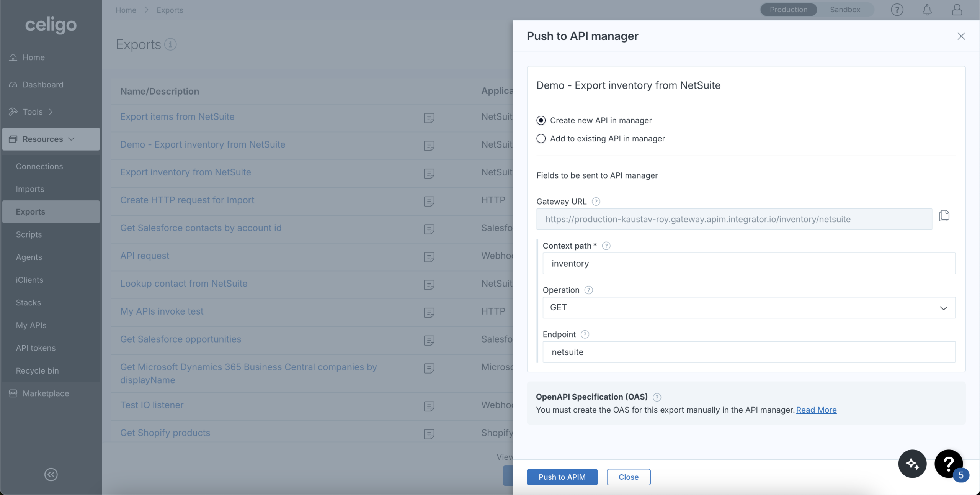This screenshot has height=495, width=980.
Task: Open Lookup contact from NetSuite export
Action: 184,284
